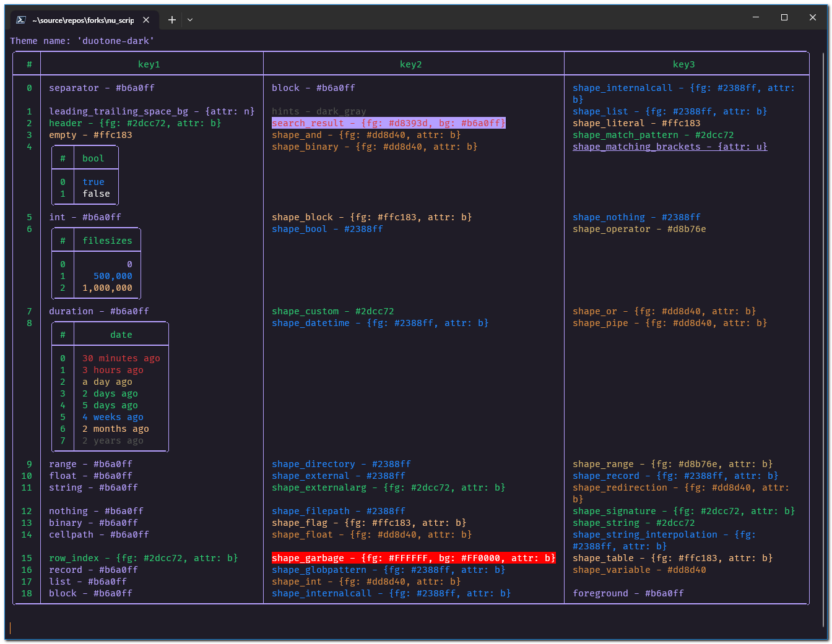Click the 'true' value in bool table
The image size is (832, 644).
click(x=93, y=182)
